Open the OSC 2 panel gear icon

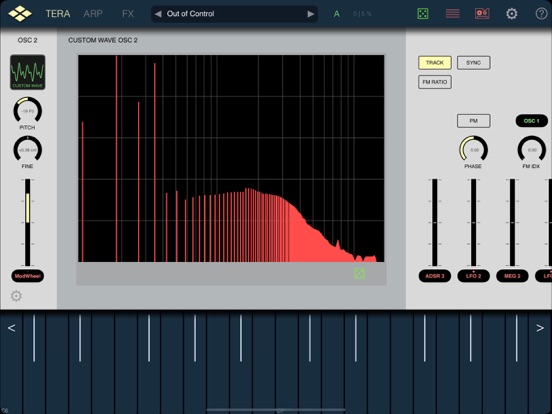click(x=16, y=296)
